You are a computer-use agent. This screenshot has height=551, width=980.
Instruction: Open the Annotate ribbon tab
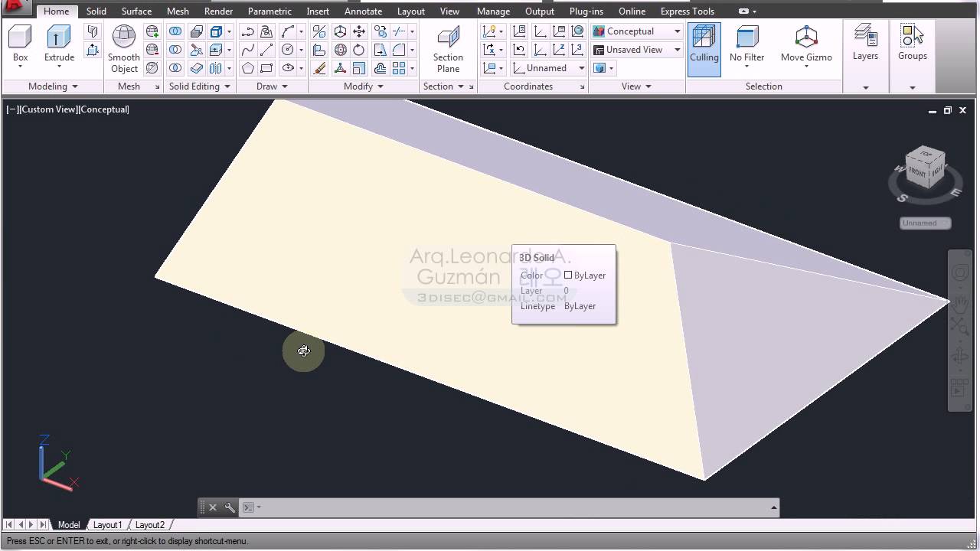click(x=363, y=11)
